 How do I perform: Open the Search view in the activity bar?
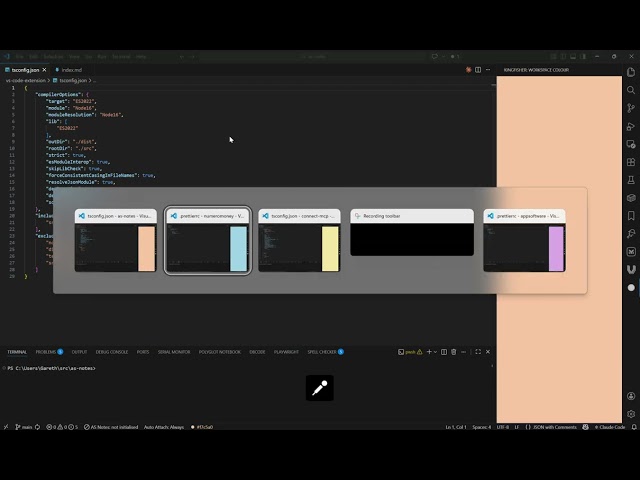[x=631, y=90]
